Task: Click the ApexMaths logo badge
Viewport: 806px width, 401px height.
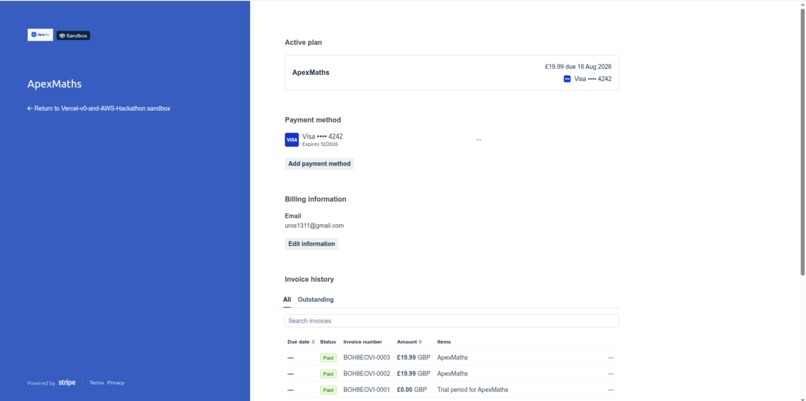Action: [x=40, y=35]
